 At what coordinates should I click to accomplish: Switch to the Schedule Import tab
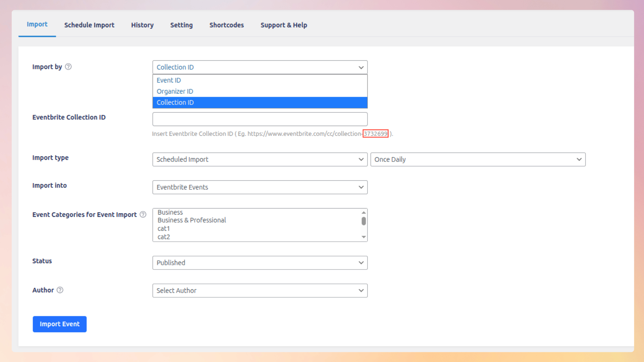pyautogui.click(x=89, y=25)
